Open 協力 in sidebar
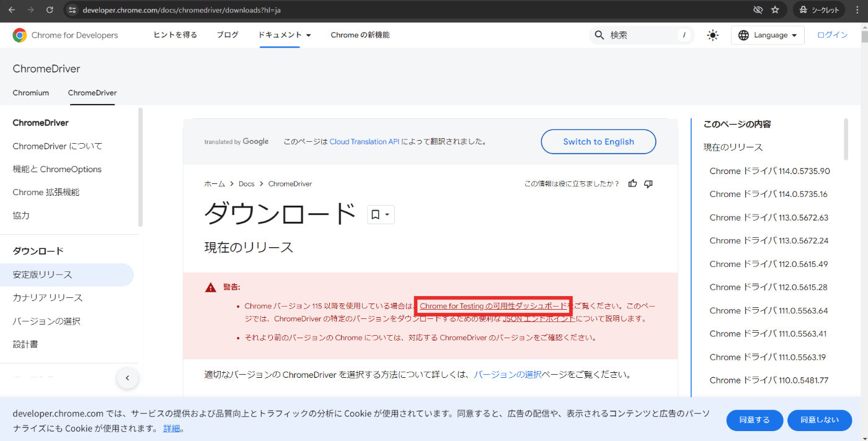868x441 pixels. pos(21,216)
